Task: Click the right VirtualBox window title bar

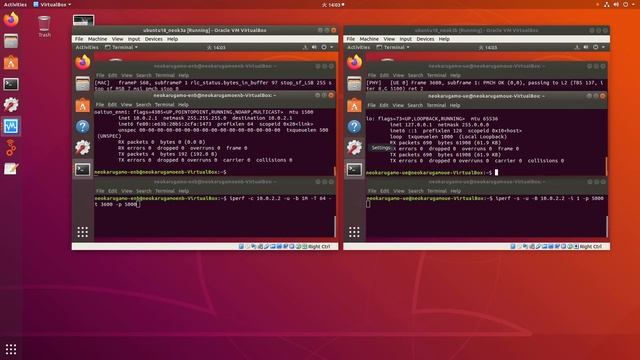Action: point(477,30)
